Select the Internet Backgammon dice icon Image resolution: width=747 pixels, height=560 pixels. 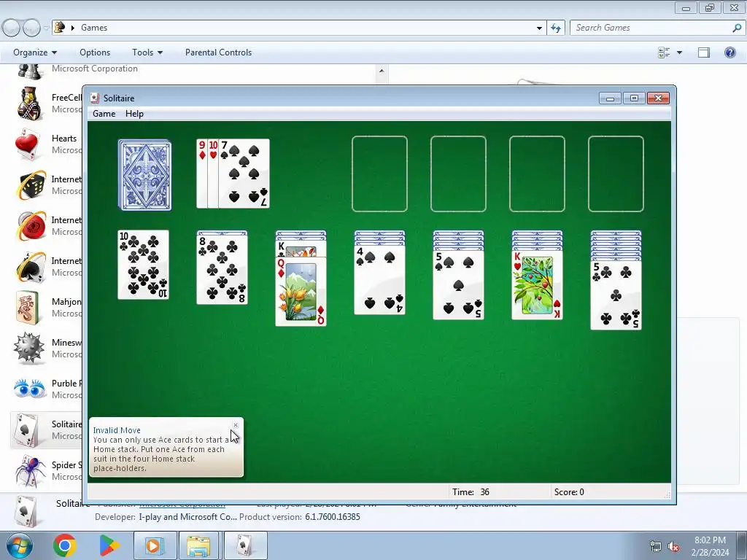tap(31, 184)
